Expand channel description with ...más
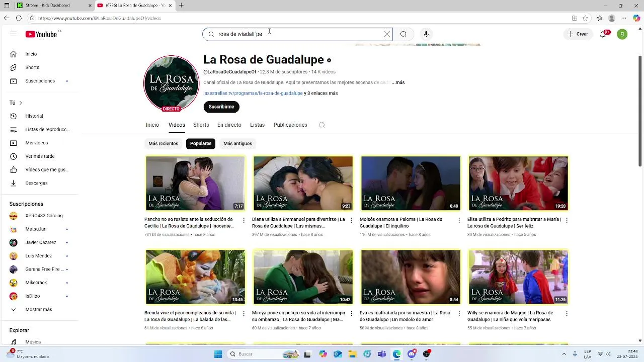 (398, 82)
